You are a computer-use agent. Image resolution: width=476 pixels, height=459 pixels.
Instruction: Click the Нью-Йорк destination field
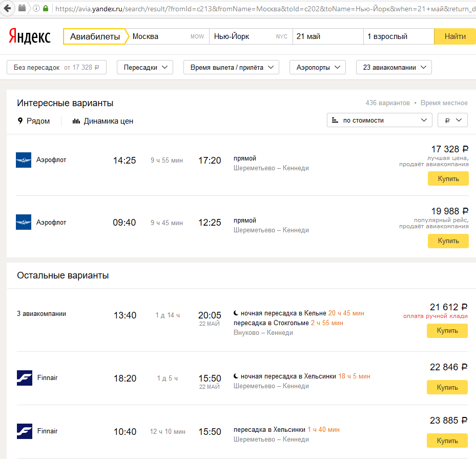tap(251, 36)
